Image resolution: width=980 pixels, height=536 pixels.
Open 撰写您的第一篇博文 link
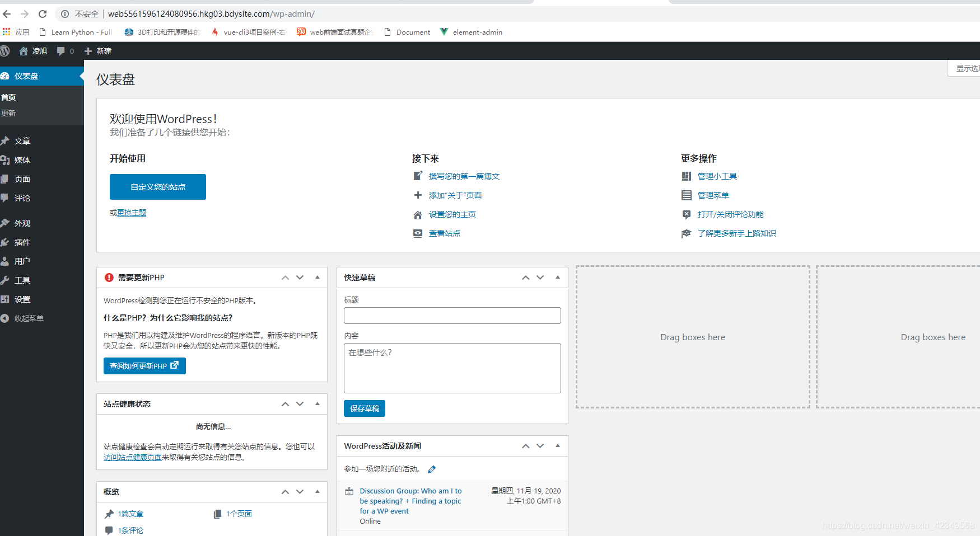pos(464,176)
